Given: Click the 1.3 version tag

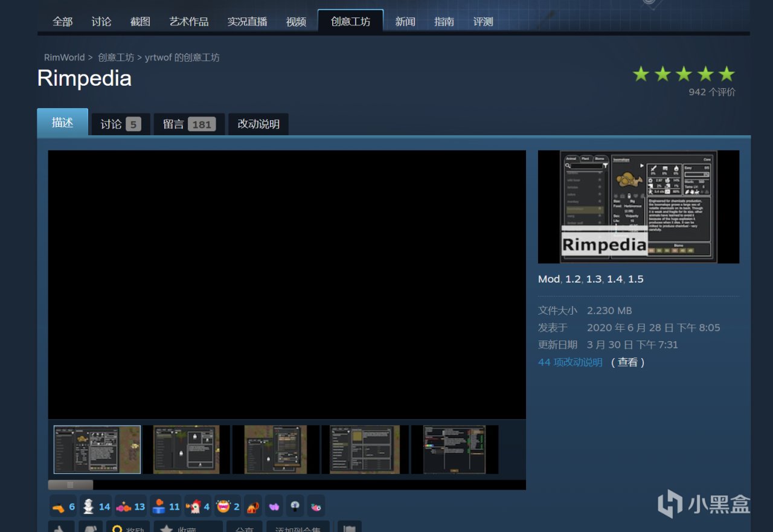Looking at the screenshot, I should (x=594, y=279).
